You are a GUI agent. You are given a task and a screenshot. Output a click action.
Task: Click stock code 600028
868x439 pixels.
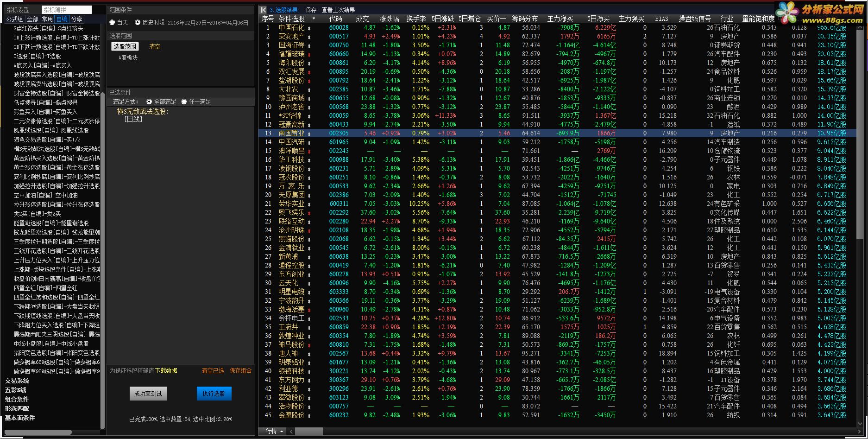pyautogui.click(x=339, y=28)
